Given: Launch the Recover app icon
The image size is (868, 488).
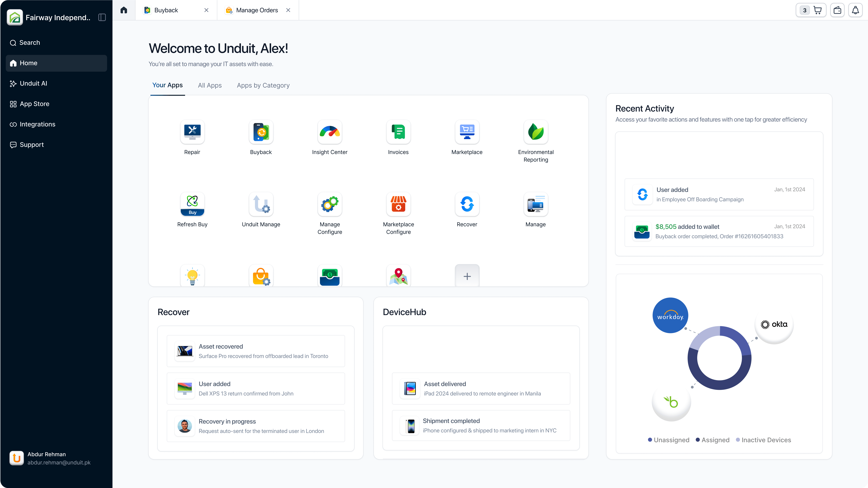Looking at the screenshot, I should 467,204.
